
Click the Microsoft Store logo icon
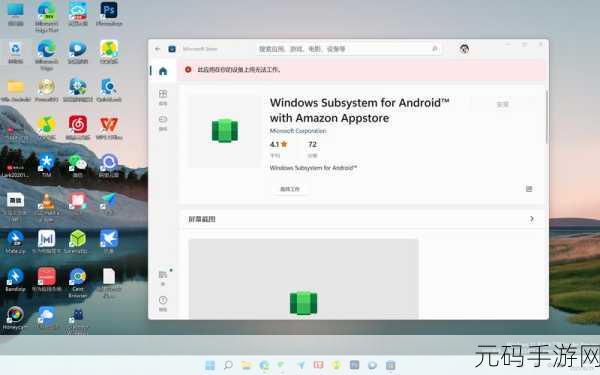tap(172, 49)
